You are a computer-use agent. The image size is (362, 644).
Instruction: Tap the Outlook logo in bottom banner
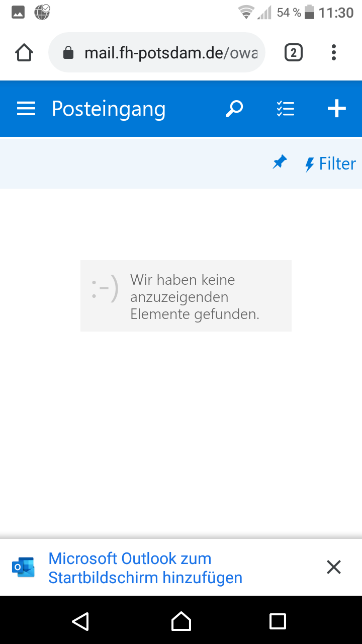pos(23,568)
